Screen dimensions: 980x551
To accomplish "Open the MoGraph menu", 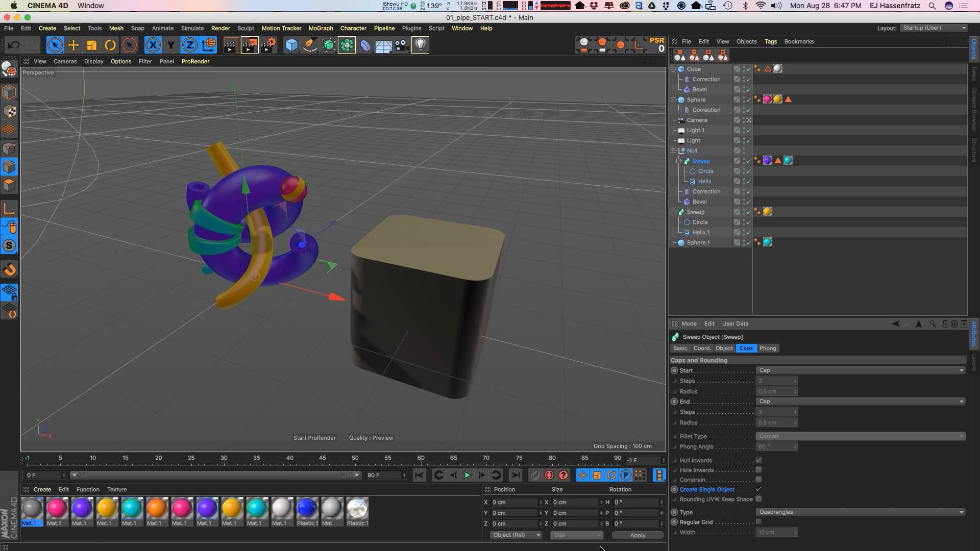I will [x=321, y=28].
